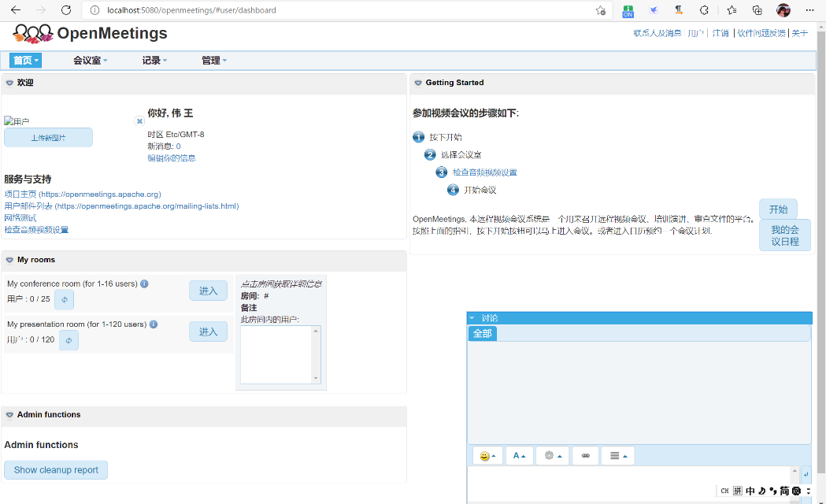Click the 网络测试 network test link
This screenshot has width=826, height=504.
(x=20, y=217)
